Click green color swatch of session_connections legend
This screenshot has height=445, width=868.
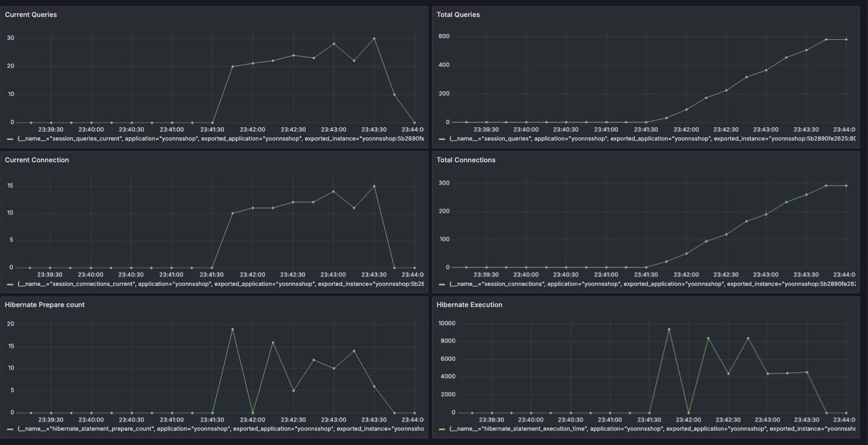pyautogui.click(x=442, y=285)
